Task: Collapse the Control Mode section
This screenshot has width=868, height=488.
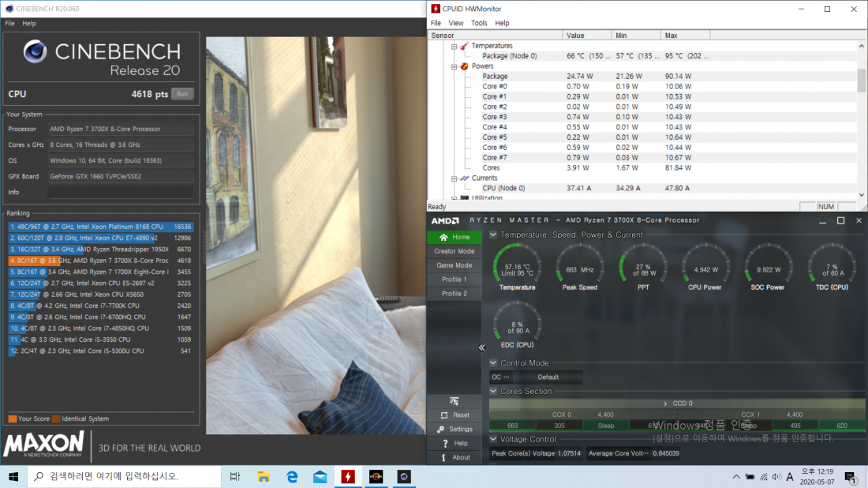Action: pos(493,362)
